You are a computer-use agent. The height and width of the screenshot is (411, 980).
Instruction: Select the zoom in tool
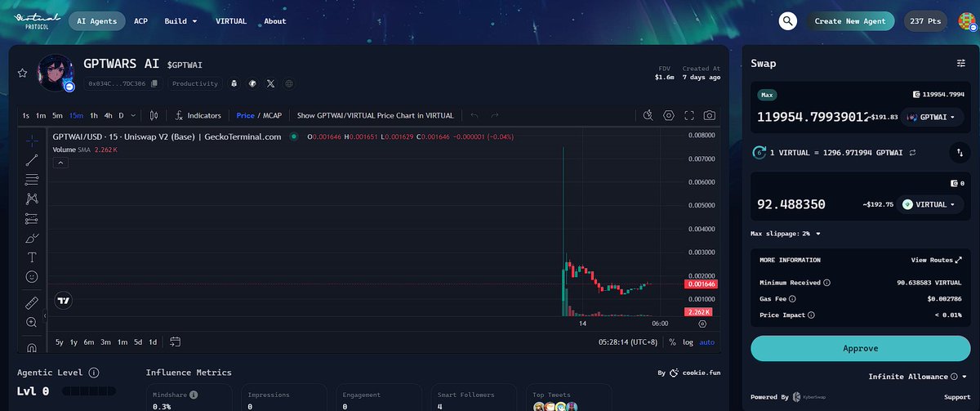(x=31, y=323)
